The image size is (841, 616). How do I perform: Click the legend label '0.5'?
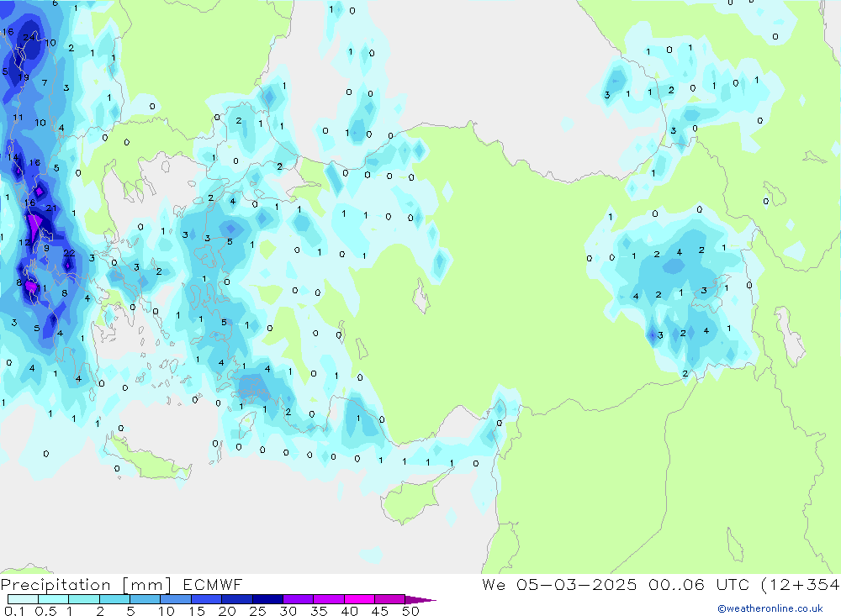(45, 611)
